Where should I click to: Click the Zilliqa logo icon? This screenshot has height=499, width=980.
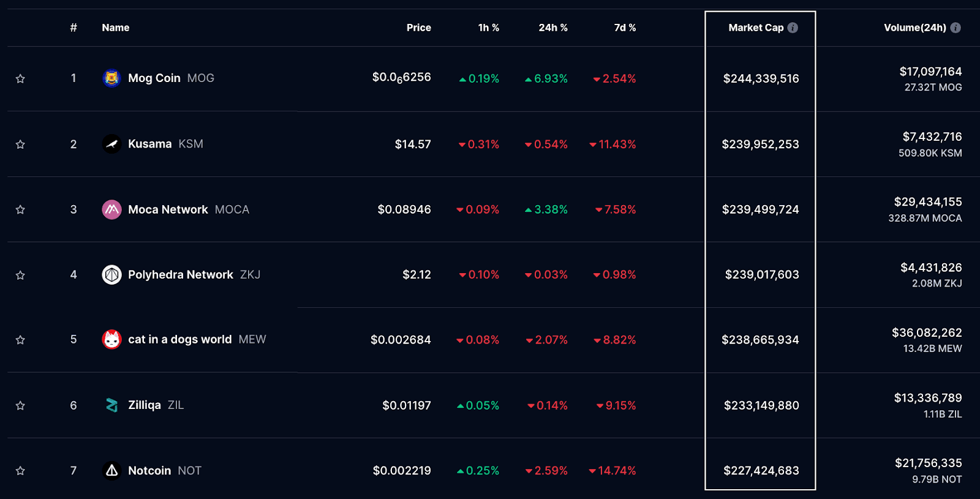coord(111,405)
